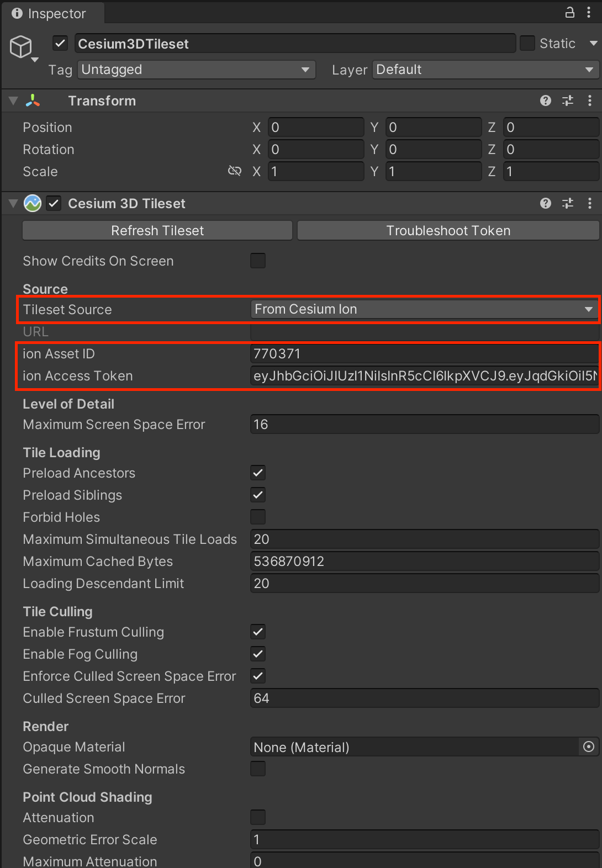The height and width of the screenshot is (868, 602).
Task: Click the Opaque Material None (Material) field
Action: tap(414, 747)
